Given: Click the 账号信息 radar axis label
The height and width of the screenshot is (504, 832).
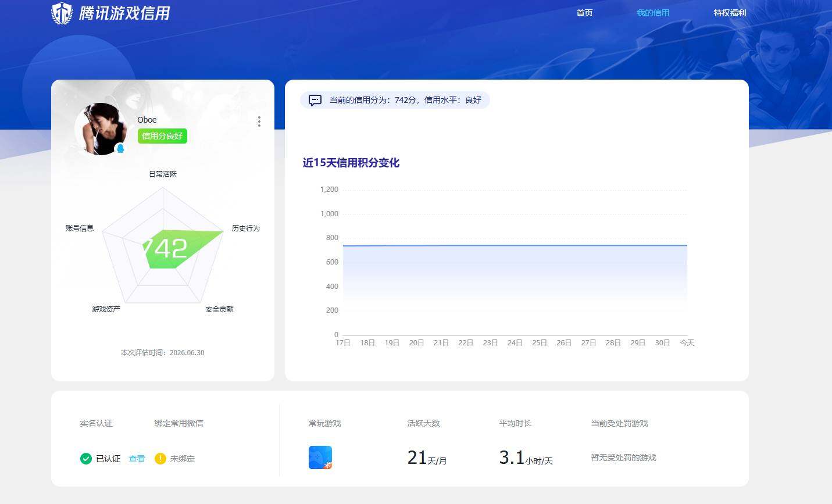Looking at the screenshot, I should 80,228.
